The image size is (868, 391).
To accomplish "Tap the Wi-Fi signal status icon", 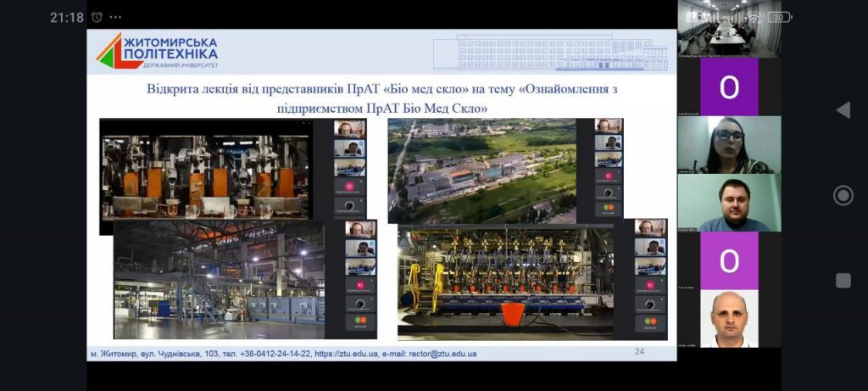I will (x=753, y=16).
